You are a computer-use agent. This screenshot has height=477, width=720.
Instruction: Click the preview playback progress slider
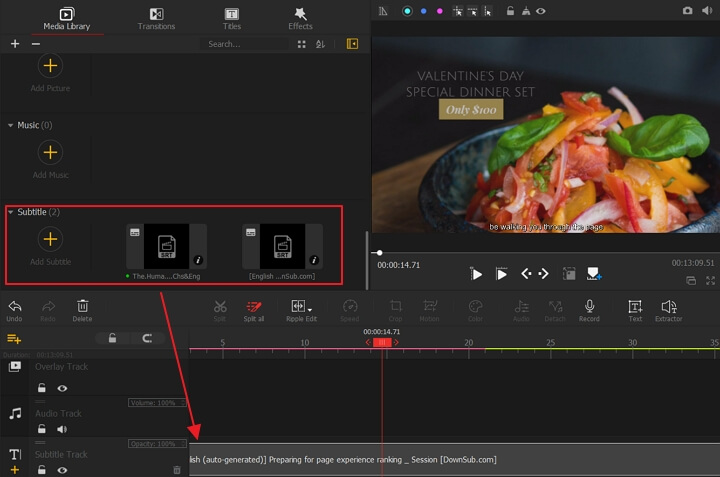coord(540,253)
